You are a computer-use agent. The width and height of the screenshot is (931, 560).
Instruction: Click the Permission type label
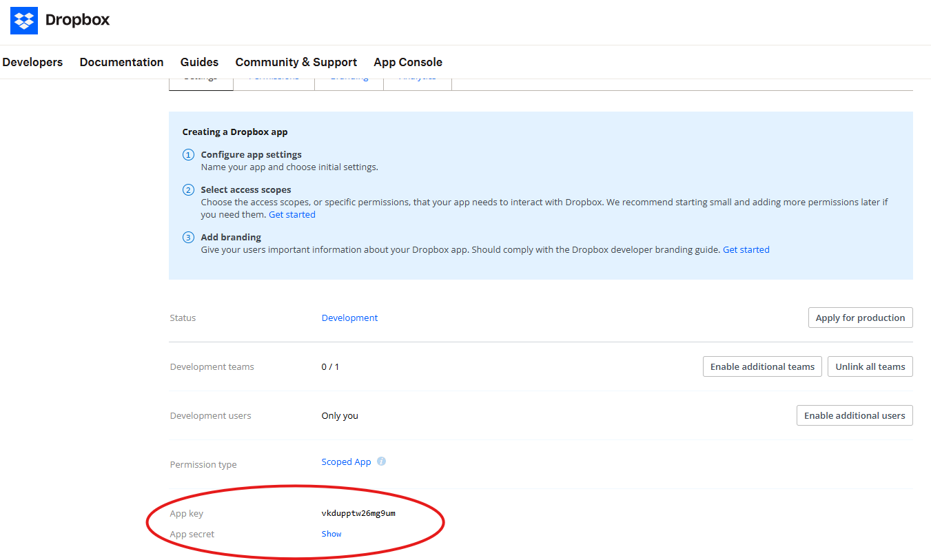pos(203,464)
